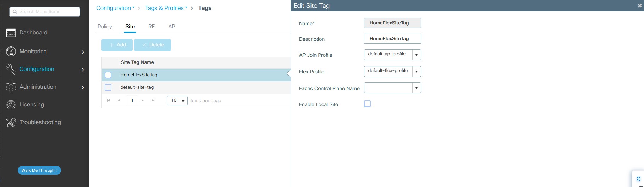Click page number 1
Viewport: 644px width, 187px height.
tap(132, 100)
